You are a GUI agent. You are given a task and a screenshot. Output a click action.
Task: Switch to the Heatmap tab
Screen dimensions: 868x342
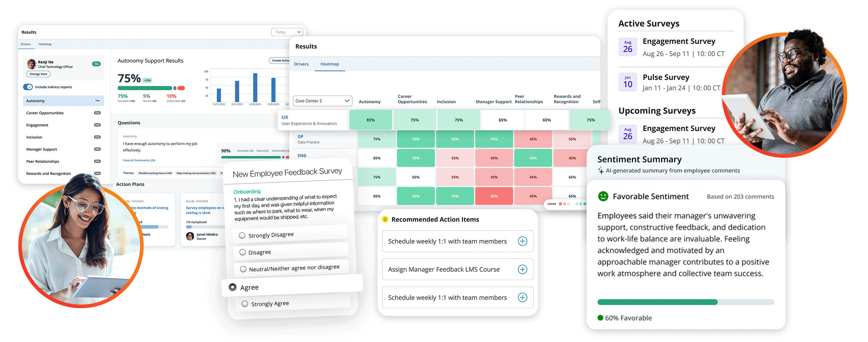(x=329, y=64)
